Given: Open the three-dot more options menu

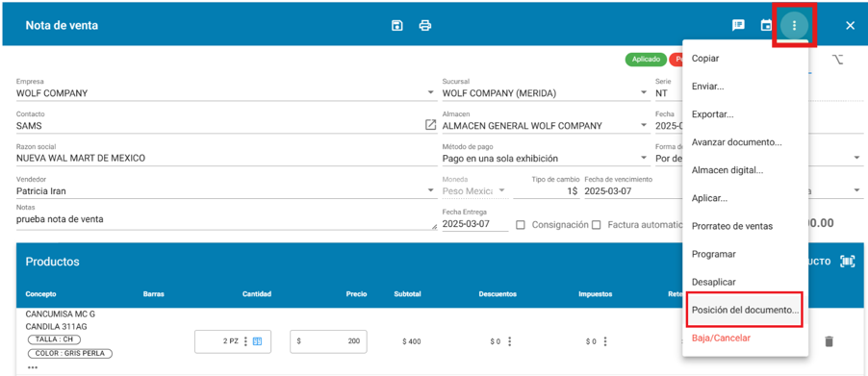Looking at the screenshot, I should 794,25.
